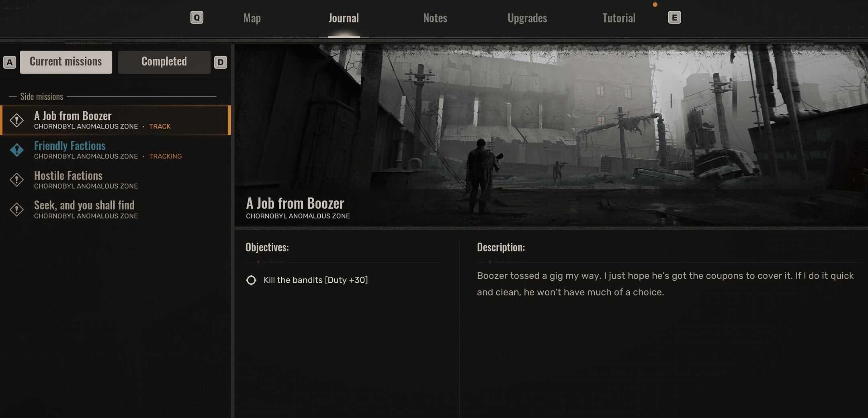Click the blue Friendly Factions mission icon
Screen dimensions: 868x418
point(17,150)
